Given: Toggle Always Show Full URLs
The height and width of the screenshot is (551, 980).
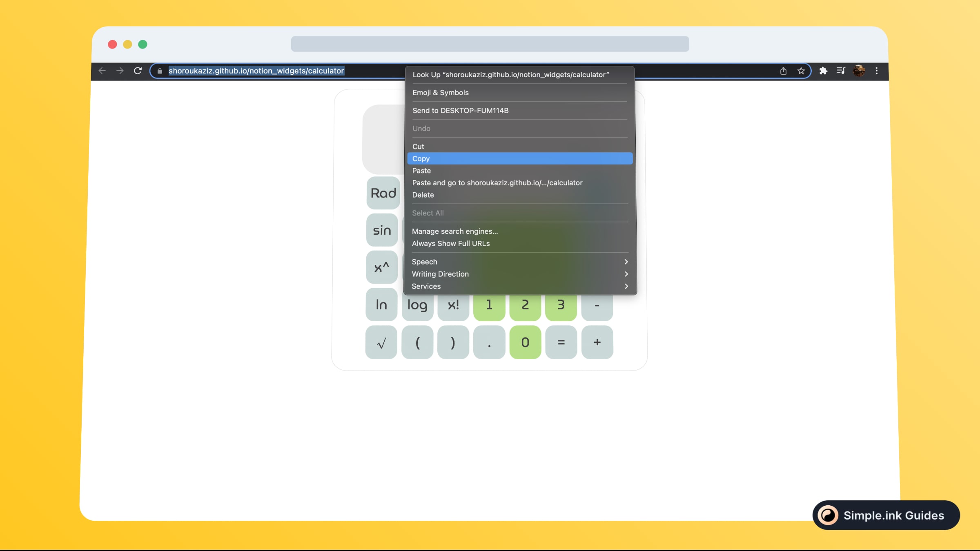Looking at the screenshot, I should pos(519,244).
